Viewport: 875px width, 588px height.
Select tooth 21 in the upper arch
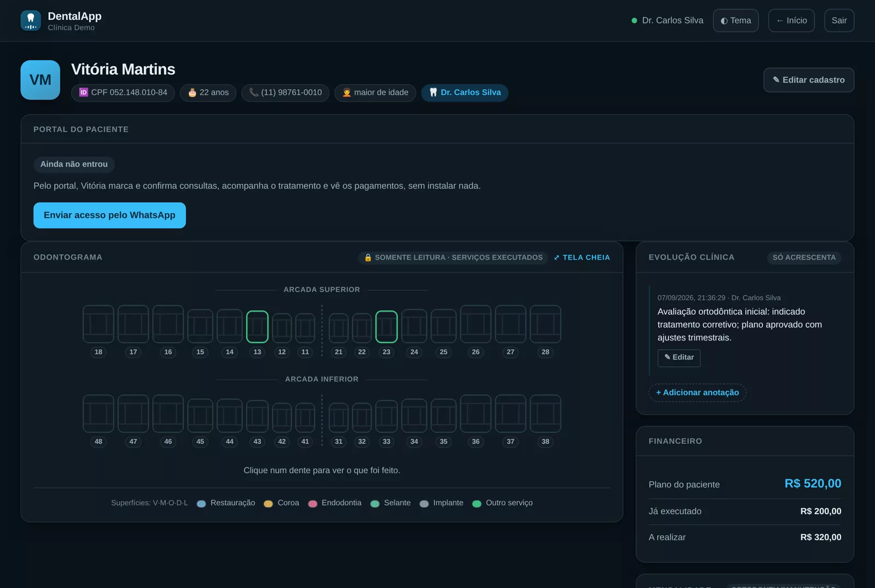point(339,328)
